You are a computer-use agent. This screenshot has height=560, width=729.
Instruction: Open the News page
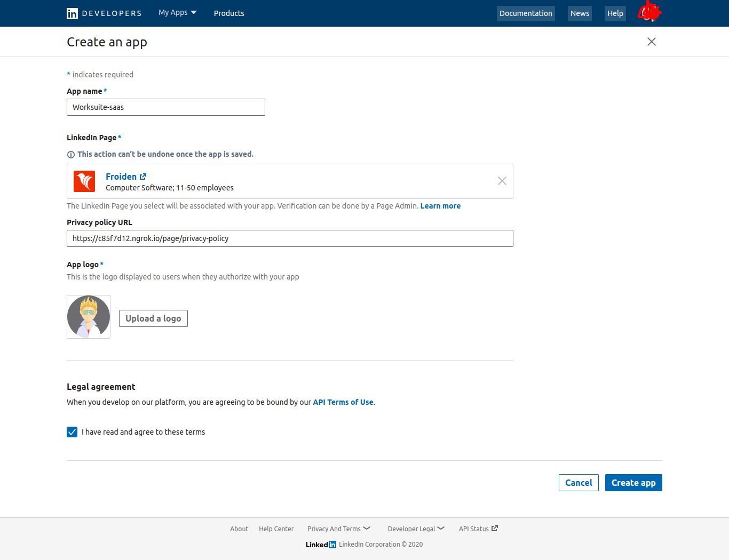tap(580, 13)
